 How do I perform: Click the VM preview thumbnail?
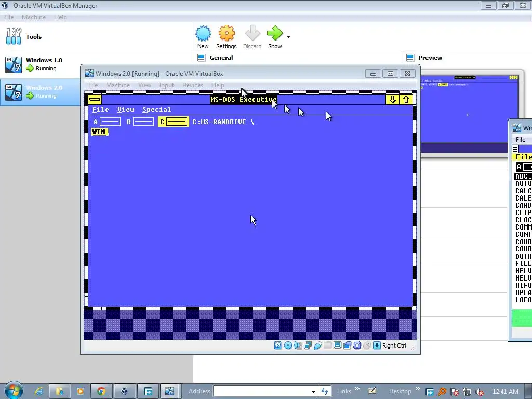click(x=470, y=114)
